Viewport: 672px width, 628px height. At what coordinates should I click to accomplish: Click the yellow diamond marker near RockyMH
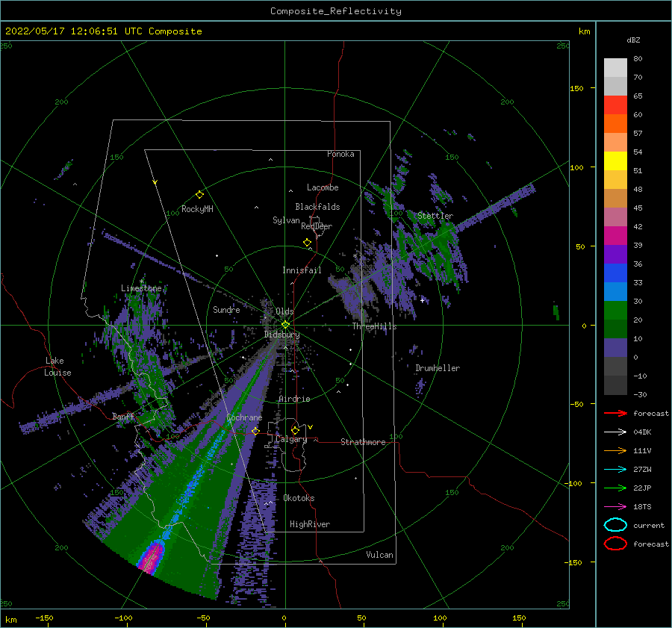point(199,195)
